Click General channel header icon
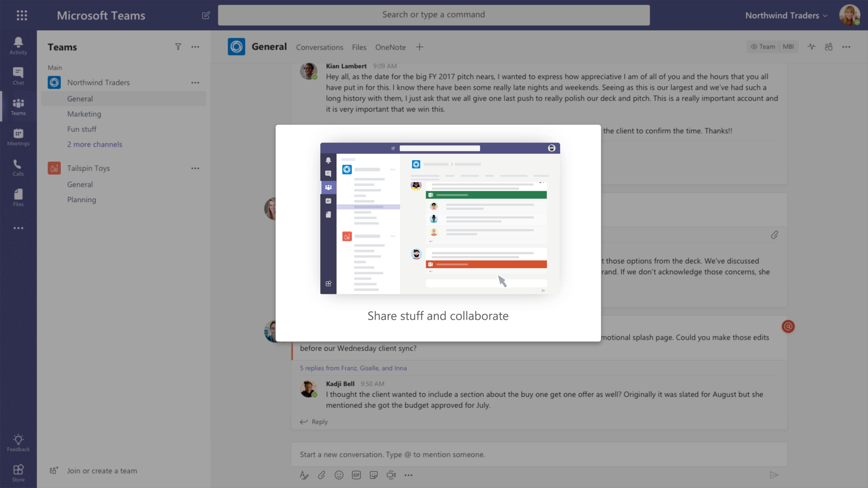 coord(236,47)
